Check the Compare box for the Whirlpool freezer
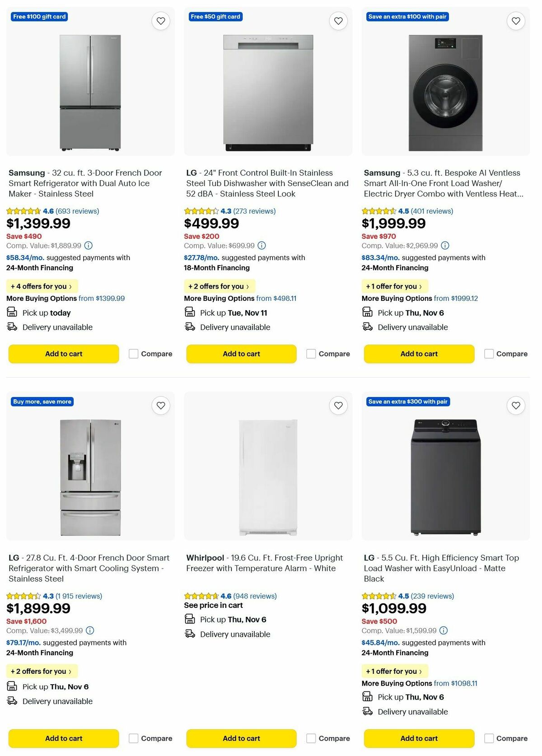542x756 pixels. 311,738
